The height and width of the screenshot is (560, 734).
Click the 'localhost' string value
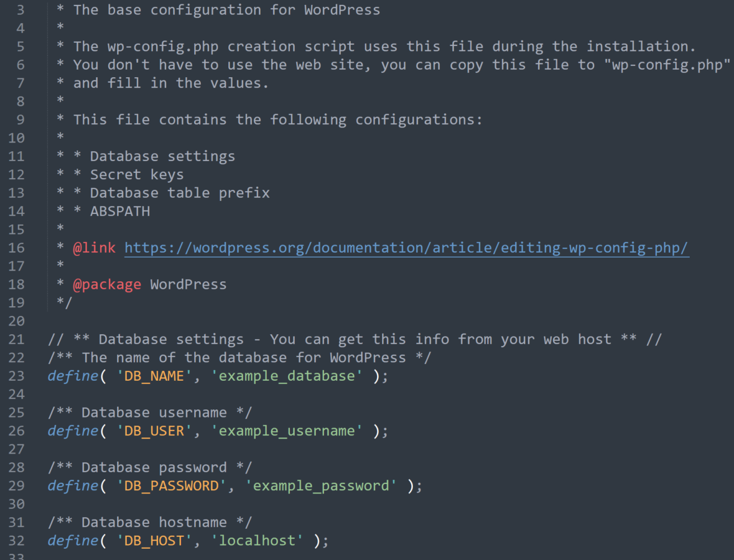tap(256, 540)
